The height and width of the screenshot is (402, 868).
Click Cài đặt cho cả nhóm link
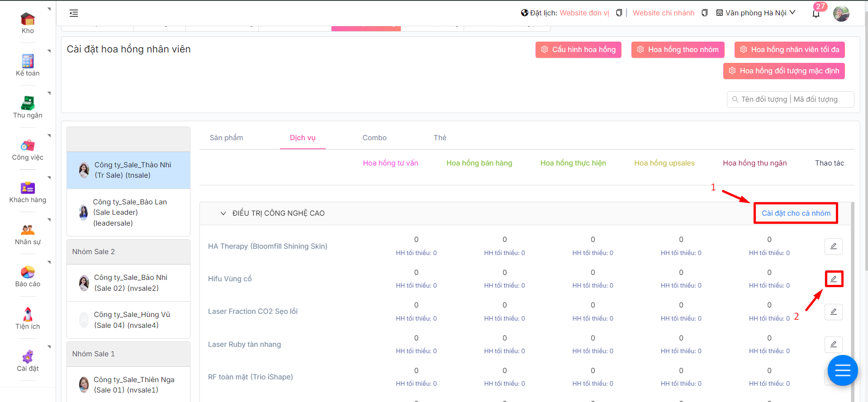tap(796, 213)
